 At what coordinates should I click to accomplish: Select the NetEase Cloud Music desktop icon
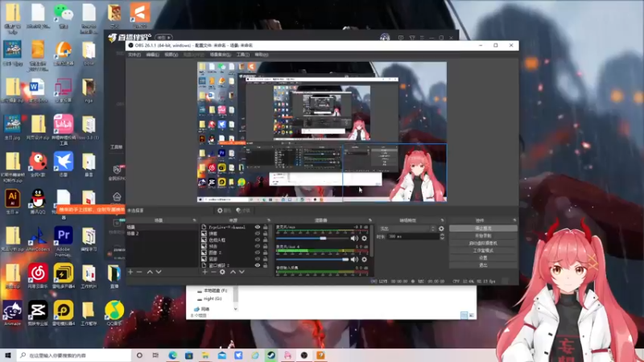(x=38, y=276)
